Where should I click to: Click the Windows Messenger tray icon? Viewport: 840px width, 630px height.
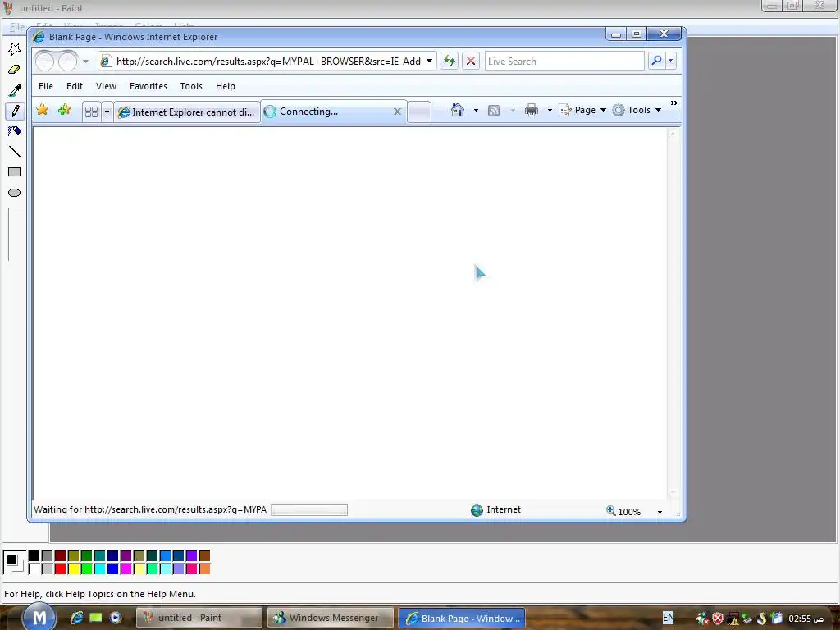[x=702, y=619]
